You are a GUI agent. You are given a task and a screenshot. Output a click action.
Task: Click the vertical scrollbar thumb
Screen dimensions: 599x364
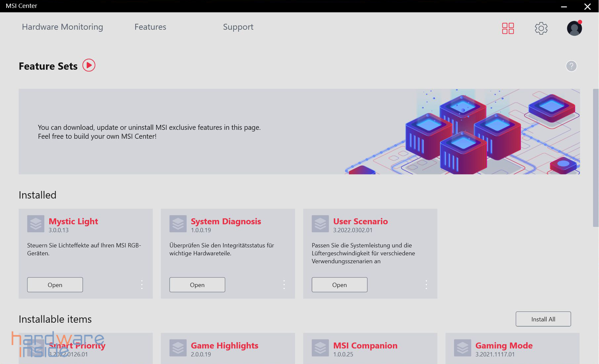(x=595, y=158)
